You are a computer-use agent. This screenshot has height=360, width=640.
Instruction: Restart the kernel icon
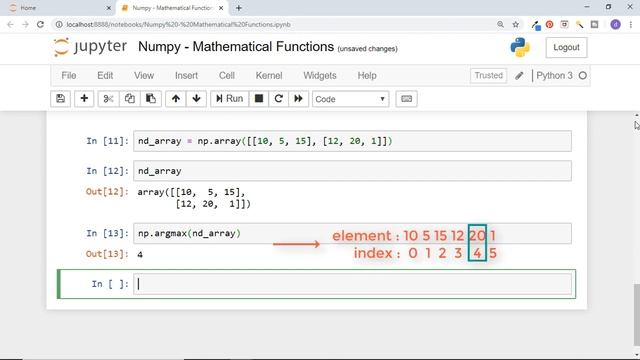(279, 99)
